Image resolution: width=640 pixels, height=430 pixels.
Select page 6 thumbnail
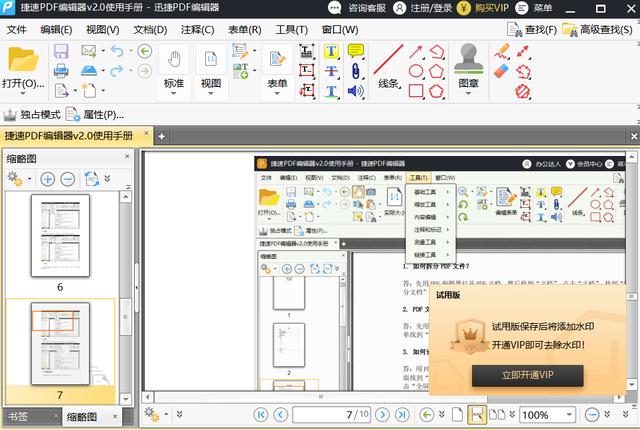(x=59, y=237)
